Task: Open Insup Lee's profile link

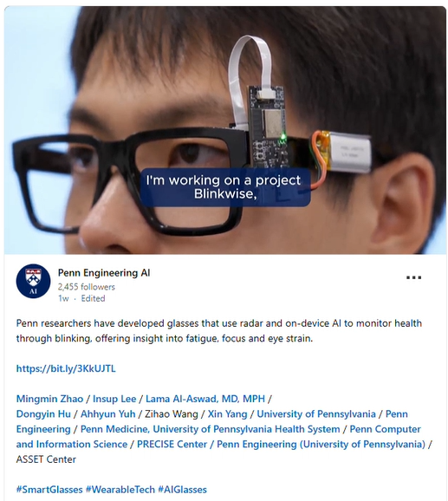Action: (x=114, y=399)
